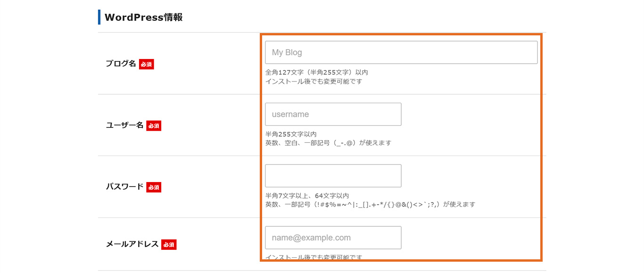This screenshot has width=644, height=273.
Task: Click the 必須 badge beside ブログ名
Action: click(146, 64)
